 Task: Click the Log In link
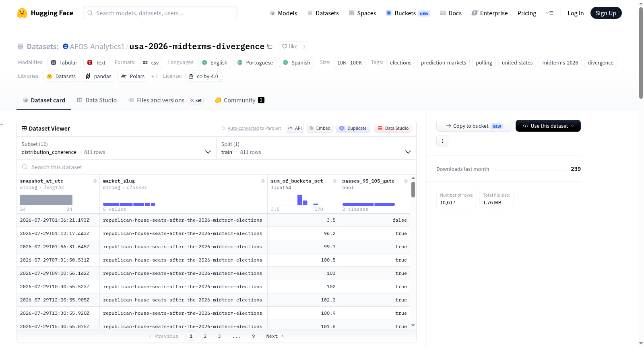click(x=576, y=13)
